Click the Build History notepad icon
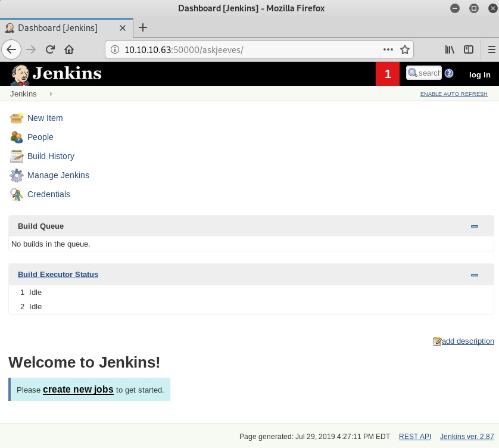 pos(16,156)
